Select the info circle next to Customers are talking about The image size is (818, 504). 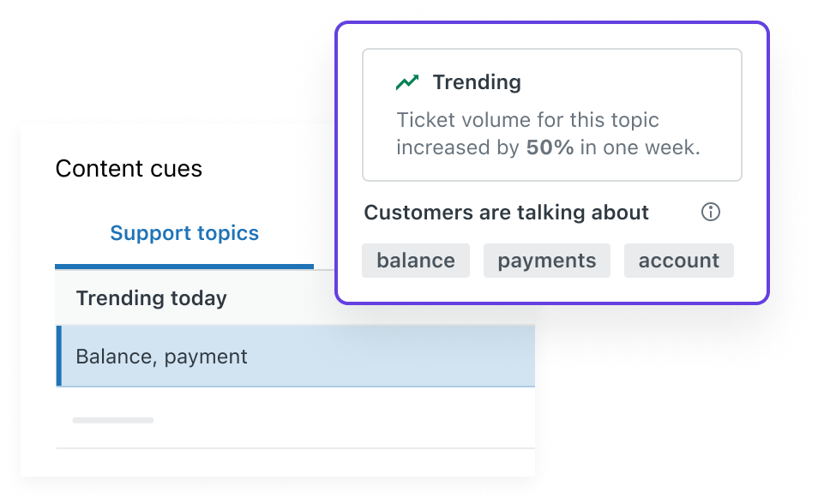pyautogui.click(x=711, y=212)
